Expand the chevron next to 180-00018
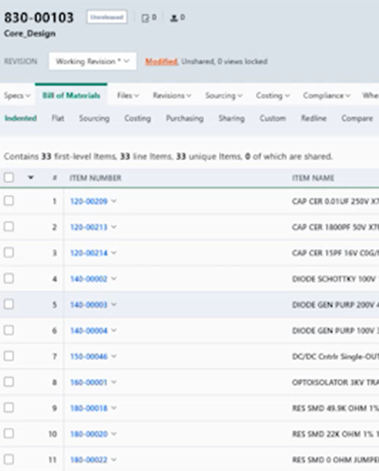The width and height of the screenshot is (379, 471). click(x=114, y=408)
